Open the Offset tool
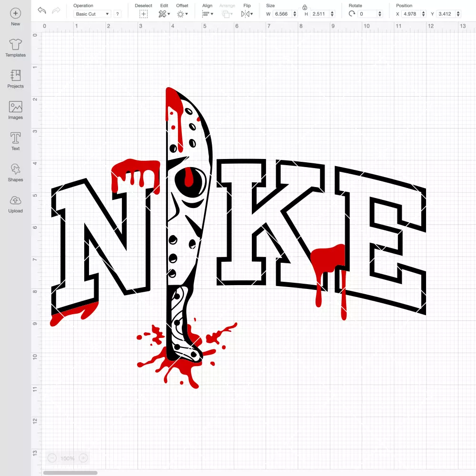476x476 pixels. [x=182, y=14]
